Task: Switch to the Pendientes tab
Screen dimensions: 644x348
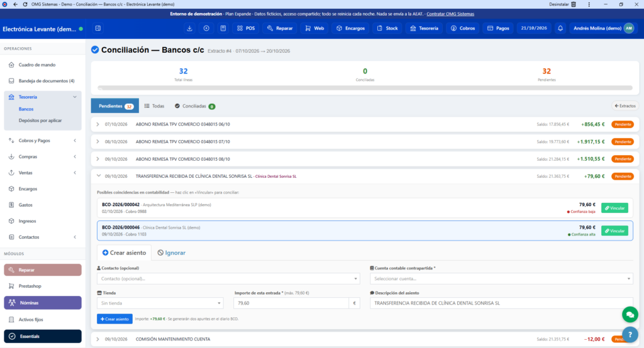Action: tap(115, 106)
